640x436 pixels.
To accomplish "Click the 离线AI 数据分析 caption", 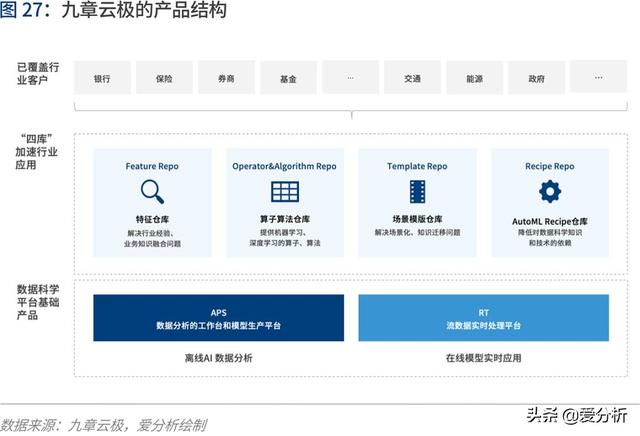I will 218,358.
